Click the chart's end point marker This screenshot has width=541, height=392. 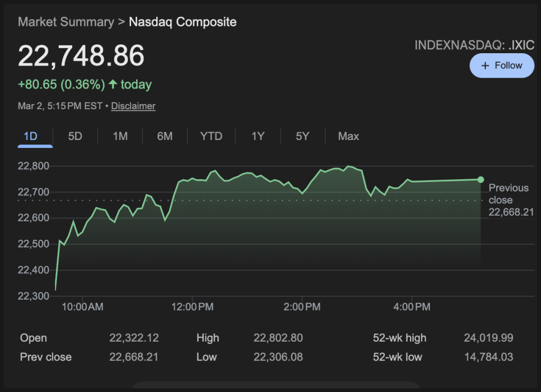coord(481,179)
